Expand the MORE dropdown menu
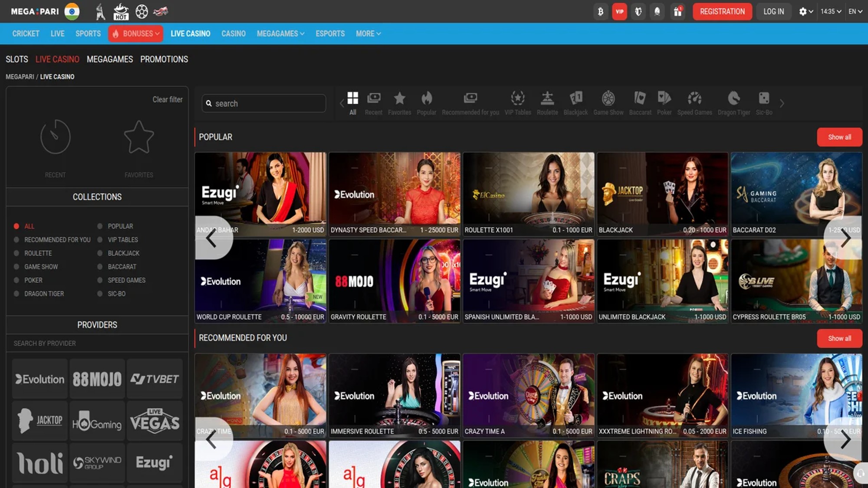Viewport: 868px width, 488px height. (368, 33)
